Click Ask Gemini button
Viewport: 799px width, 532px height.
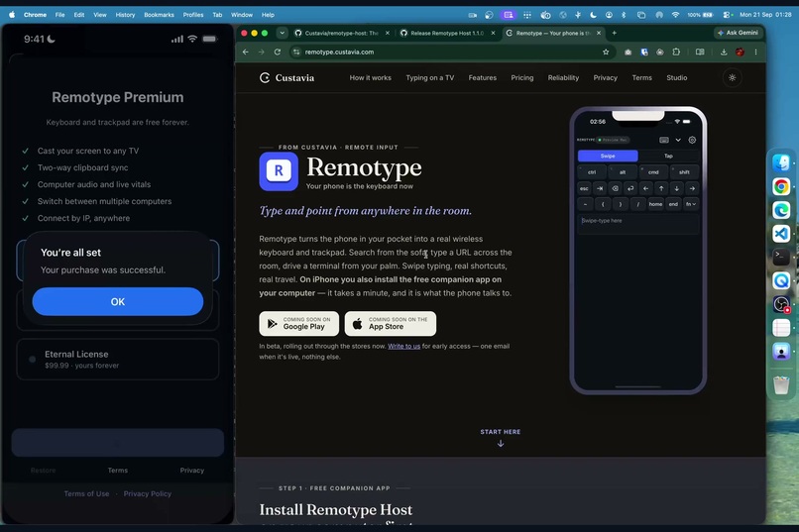[738, 33]
